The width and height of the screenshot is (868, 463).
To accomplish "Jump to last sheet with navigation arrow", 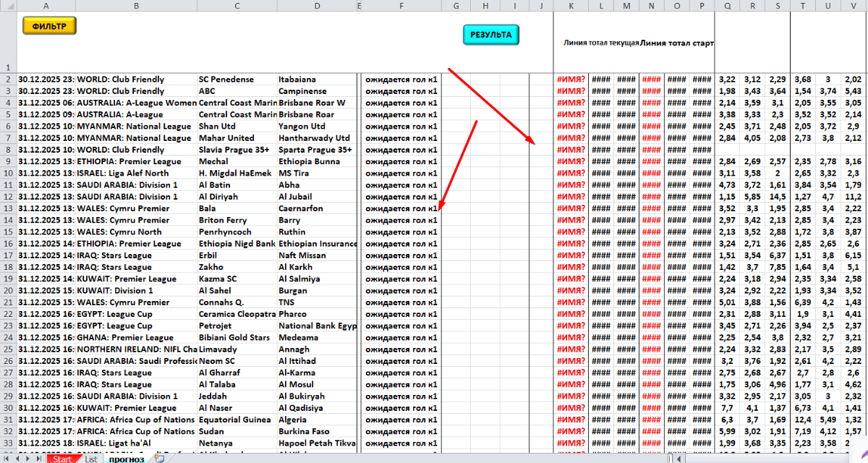I will (x=41, y=459).
